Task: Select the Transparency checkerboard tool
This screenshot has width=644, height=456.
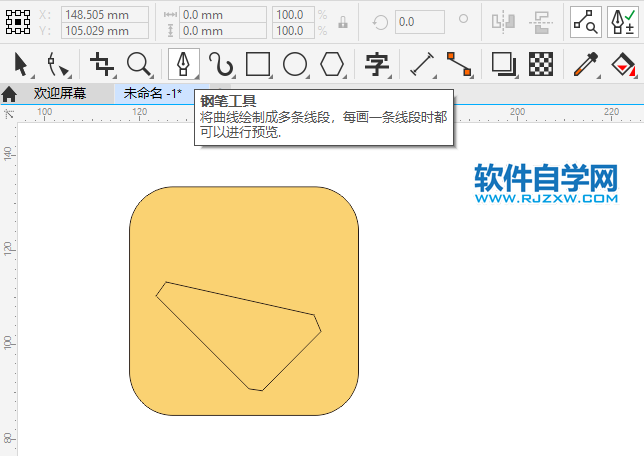Action: point(541,65)
